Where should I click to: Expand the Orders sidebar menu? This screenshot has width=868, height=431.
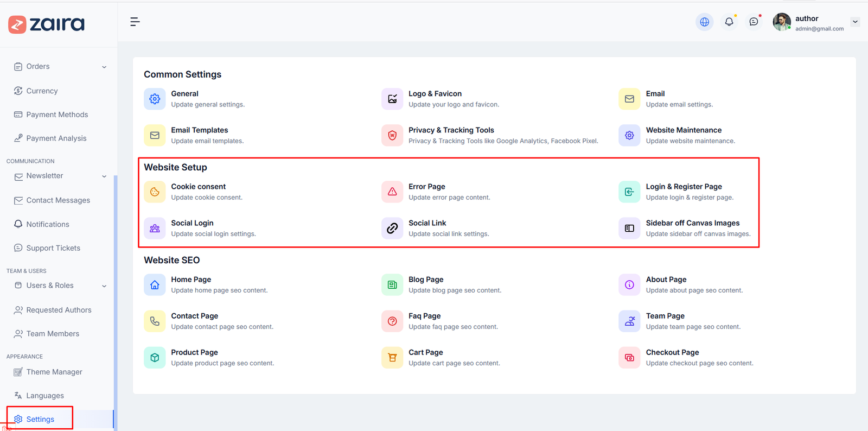click(104, 67)
